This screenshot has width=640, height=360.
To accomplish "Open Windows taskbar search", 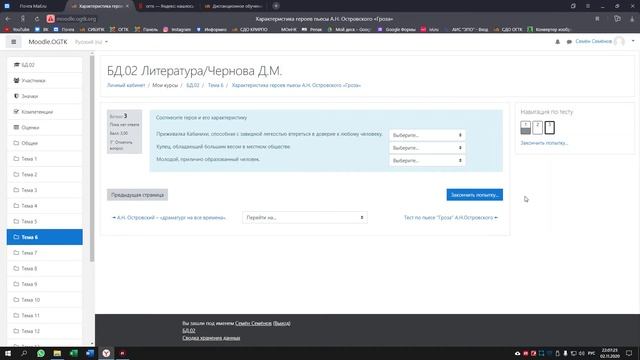I will click(24, 353).
